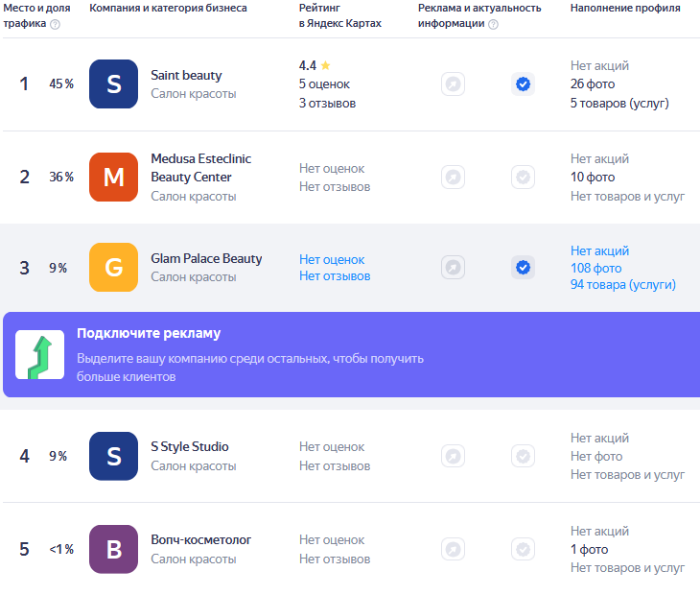Click the 'Компания и категория бизнеса' column header

point(168,8)
